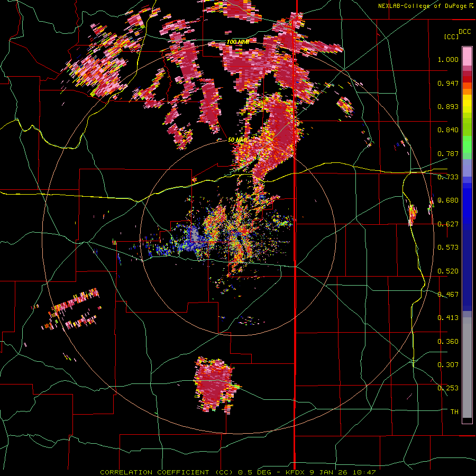Screen dimensions: 476x476
Task: Click the 100 NMI range ring label
Action: [x=237, y=42]
